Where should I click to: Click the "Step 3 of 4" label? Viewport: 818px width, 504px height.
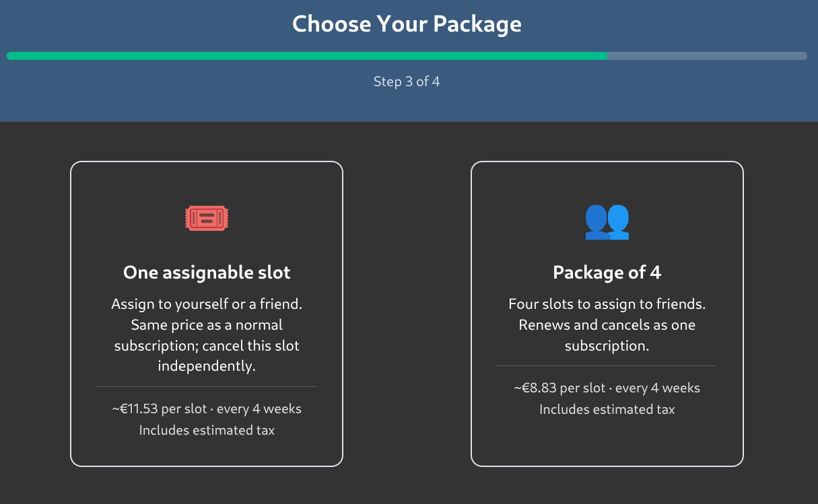pos(407,81)
